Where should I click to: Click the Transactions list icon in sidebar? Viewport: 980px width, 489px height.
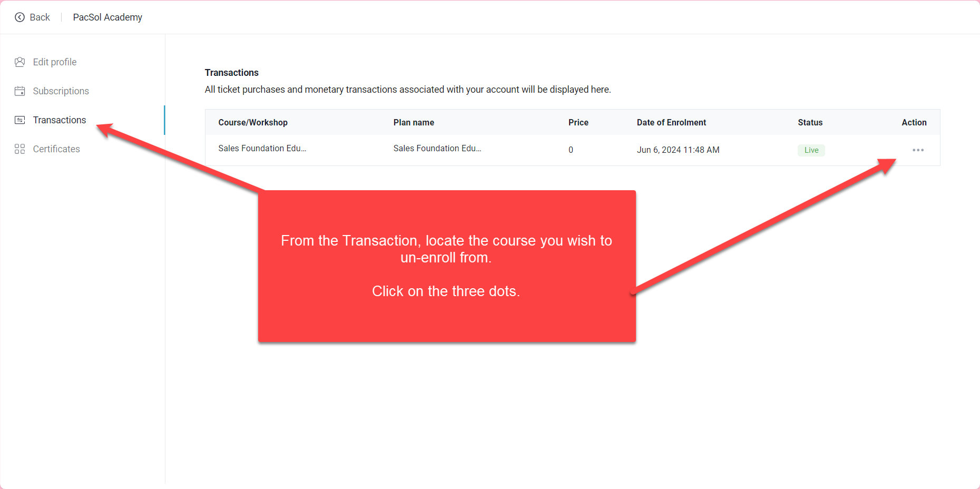[x=19, y=120]
